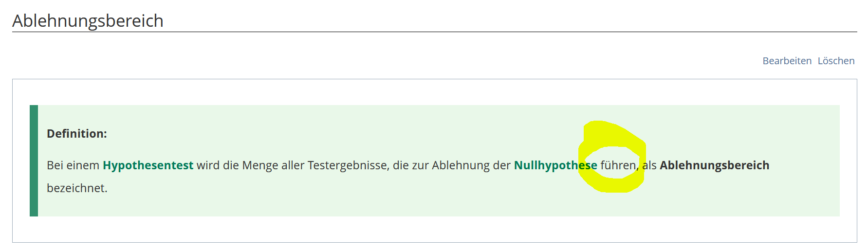This screenshot has width=868, height=251.
Task: Click "Bei einem" at the sentence start
Action: click(73, 165)
